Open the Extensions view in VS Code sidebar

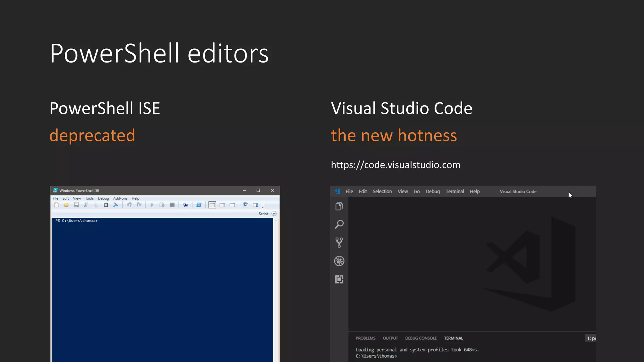point(339,279)
